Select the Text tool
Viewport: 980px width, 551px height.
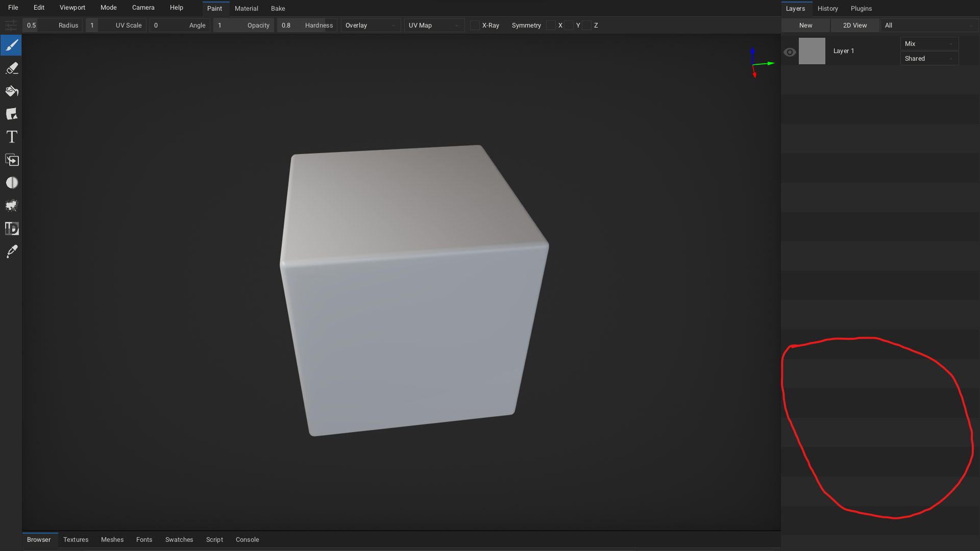[12, 137]
